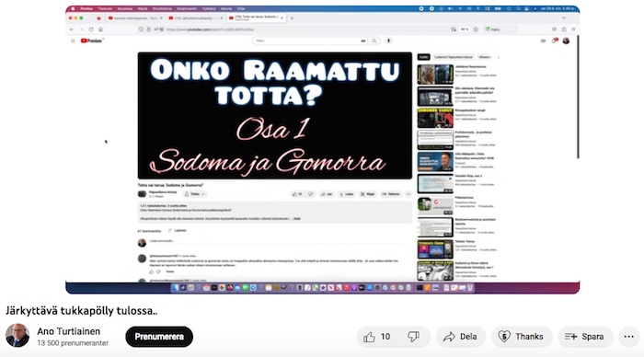Click the recorded page's vertical scrollbar
This screenshot has width=644, height=357.
pyautogui.click(x=578, y=98)
